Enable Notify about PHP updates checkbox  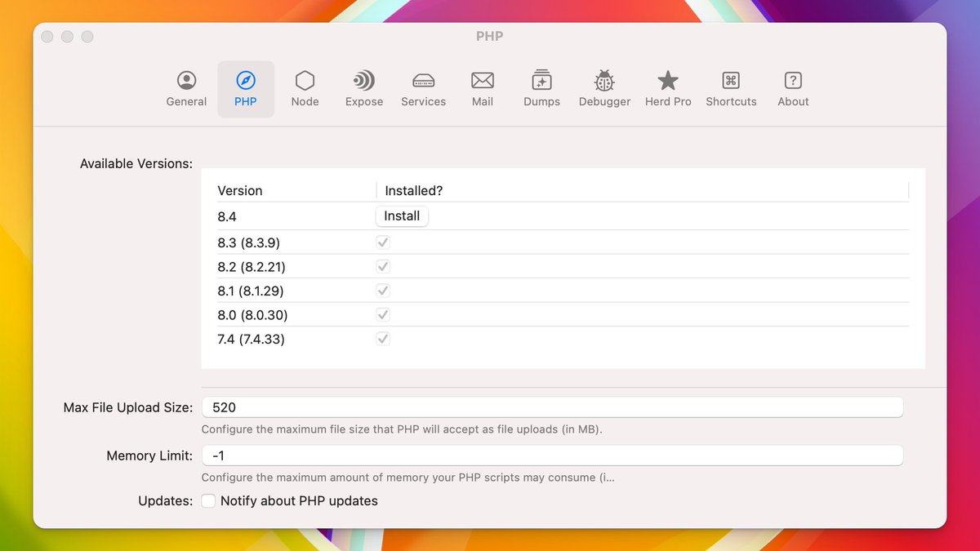pos(208,500)
